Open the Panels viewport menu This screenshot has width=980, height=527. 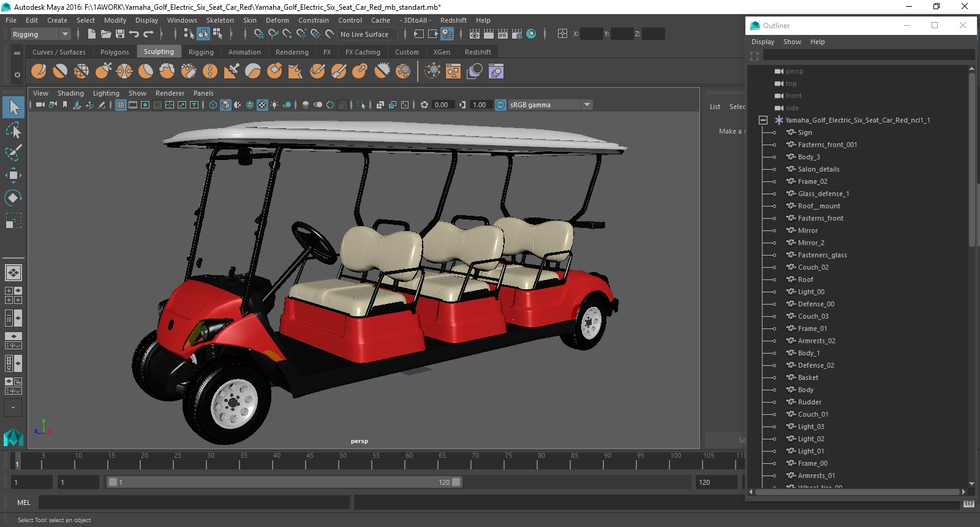point(203,93)
